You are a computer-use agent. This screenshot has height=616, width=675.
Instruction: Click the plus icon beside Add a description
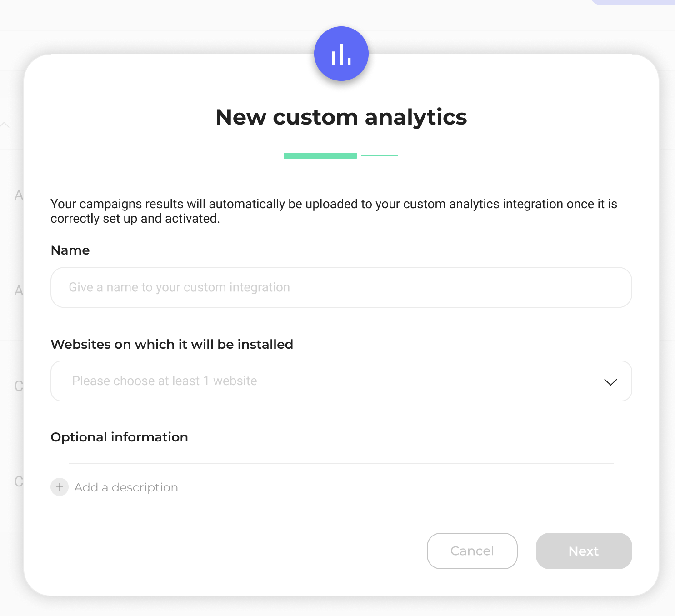click(x=60, y=487)
